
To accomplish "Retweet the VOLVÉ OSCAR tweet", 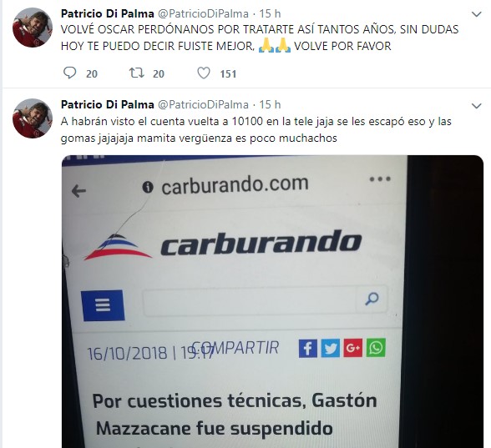I will click(137, 73).
